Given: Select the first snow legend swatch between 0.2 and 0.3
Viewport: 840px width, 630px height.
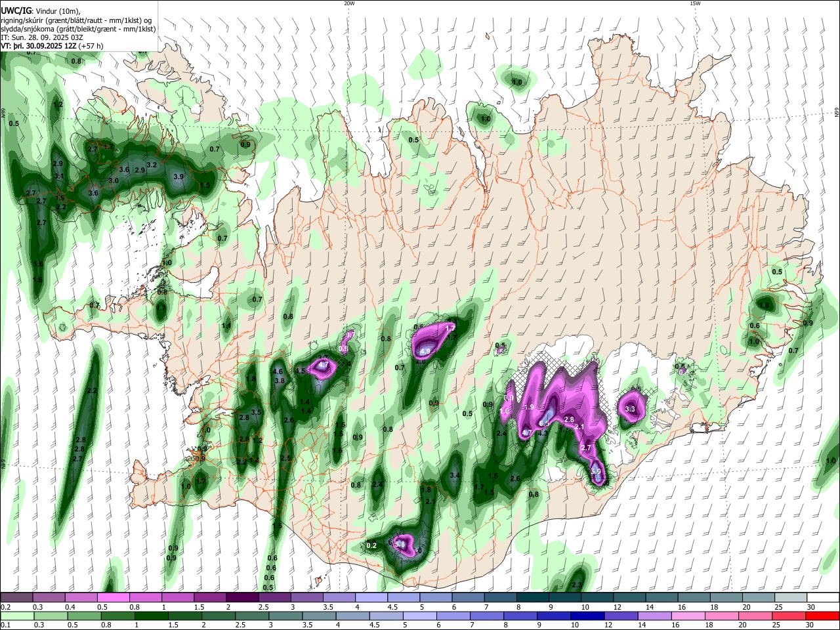Looking at the screenshot, I should (x=16, y=597).
